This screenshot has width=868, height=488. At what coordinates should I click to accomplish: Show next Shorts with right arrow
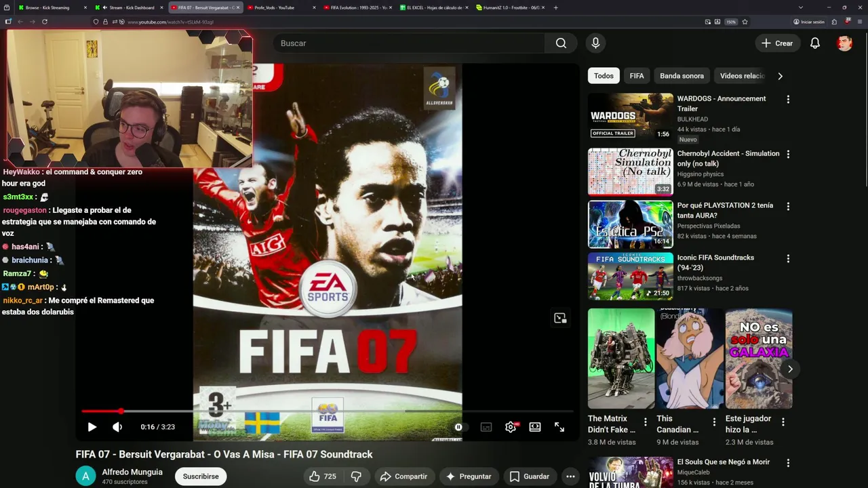pos(790,369)
